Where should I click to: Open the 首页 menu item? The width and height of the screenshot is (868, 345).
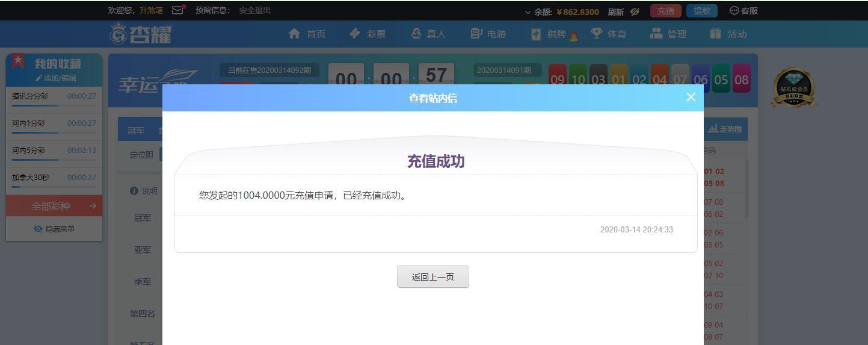(x=316, y=34)
